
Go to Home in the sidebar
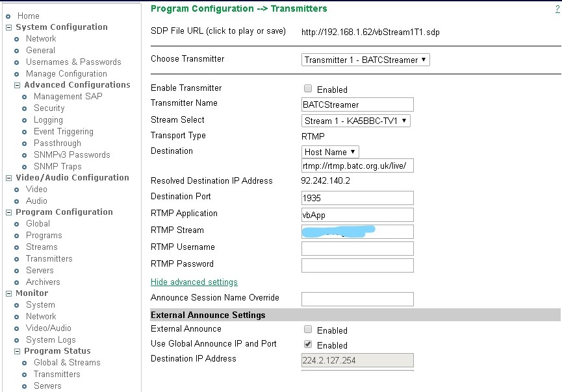[x=28, y=16]
